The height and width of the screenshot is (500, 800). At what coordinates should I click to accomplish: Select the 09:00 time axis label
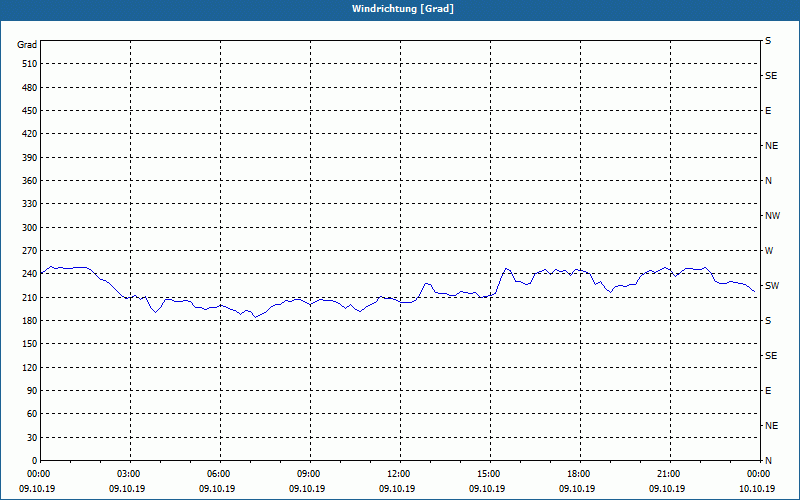point(310,474)
